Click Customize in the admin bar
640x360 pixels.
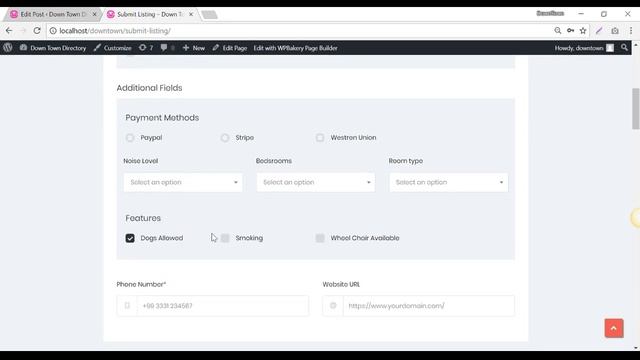(x=113, y=48)
